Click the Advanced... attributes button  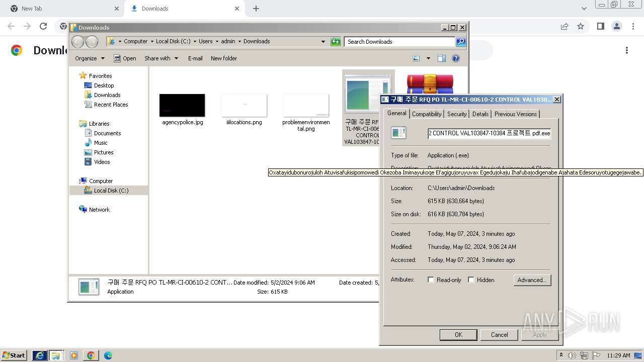tap(532, 280)
